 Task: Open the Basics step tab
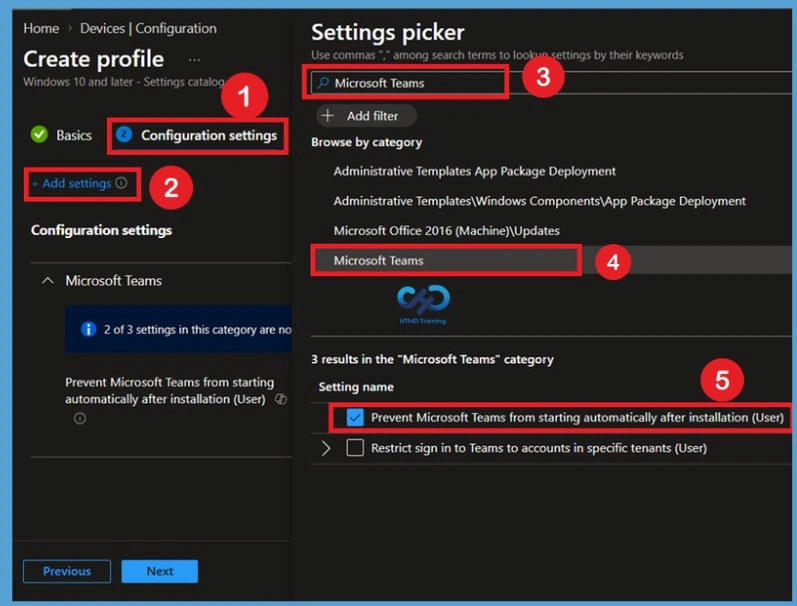(x=62, y=135)
